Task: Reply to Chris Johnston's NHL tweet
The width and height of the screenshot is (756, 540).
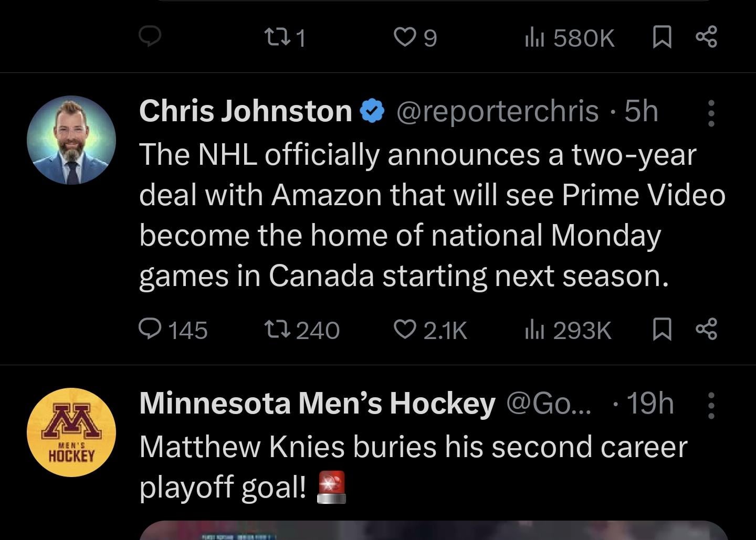Action: click(x=173, y=330)
